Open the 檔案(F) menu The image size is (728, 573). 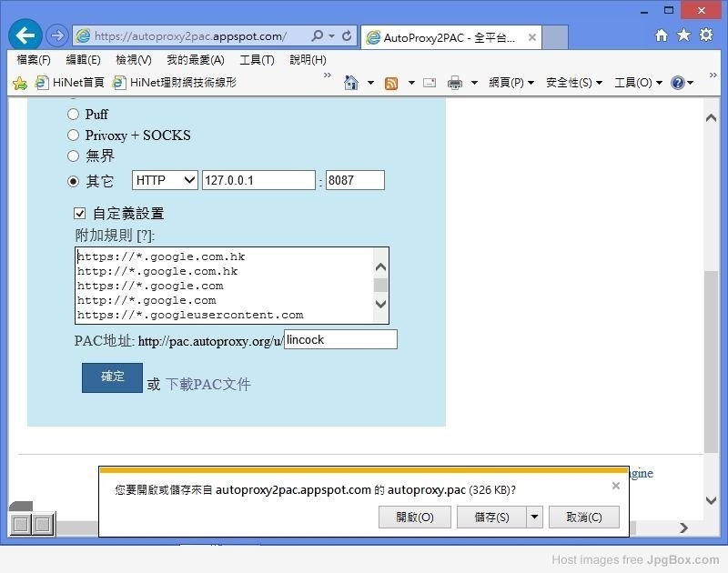pyautogui.click(x=34, y=60)
